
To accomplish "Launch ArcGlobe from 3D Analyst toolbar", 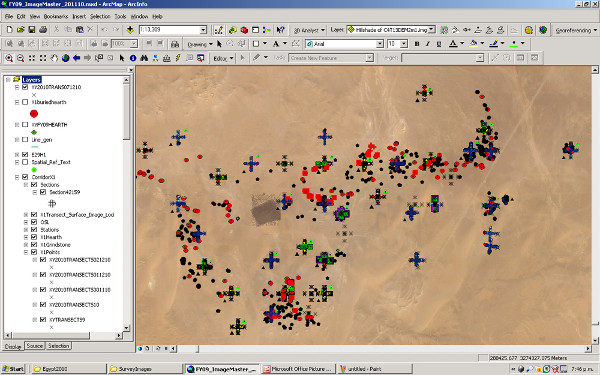I will coord(543,30).
